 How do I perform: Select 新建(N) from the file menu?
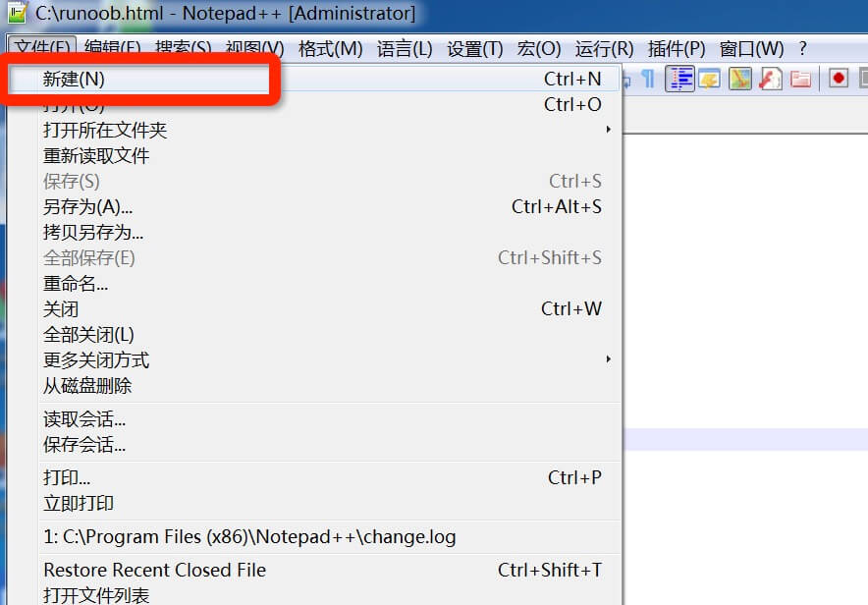[x=75, y=80]
